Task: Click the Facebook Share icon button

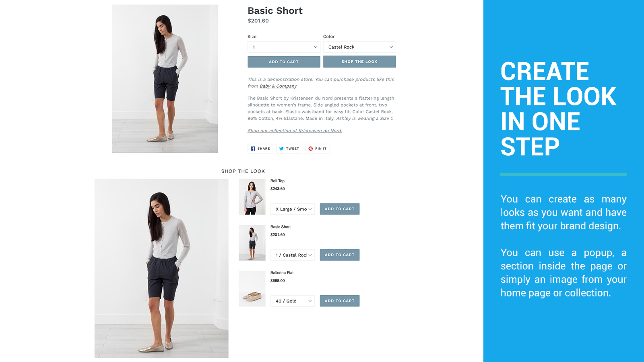Action: click(260, 148)
